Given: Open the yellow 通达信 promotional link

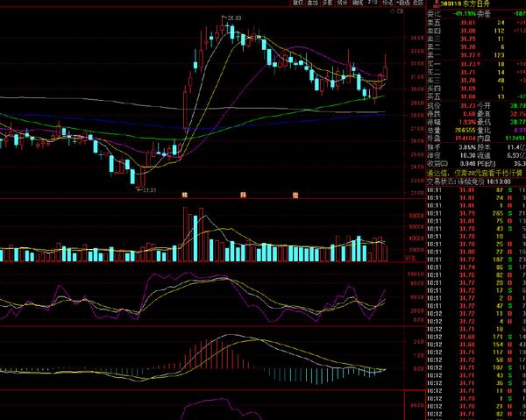Looking at the screenshot, I should (x=474, y=173).
